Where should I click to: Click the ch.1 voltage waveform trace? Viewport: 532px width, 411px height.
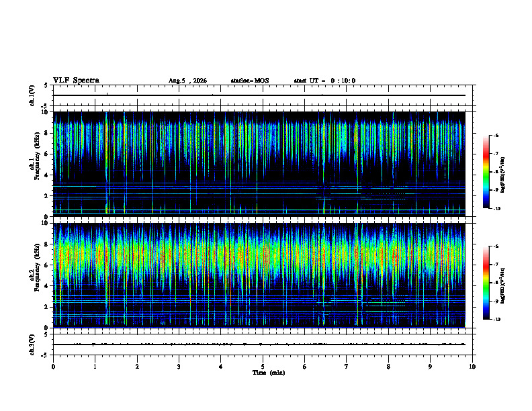(259, 95)
